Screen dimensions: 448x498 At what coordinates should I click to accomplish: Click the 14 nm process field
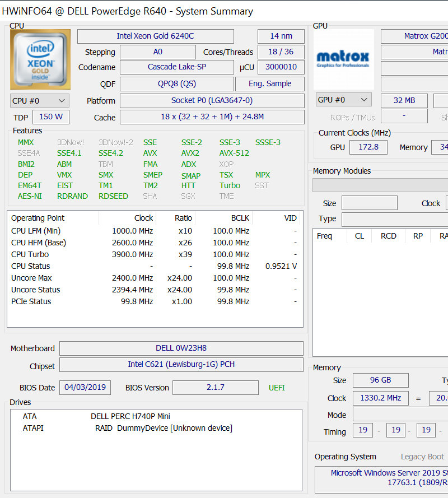click(281, 36)
